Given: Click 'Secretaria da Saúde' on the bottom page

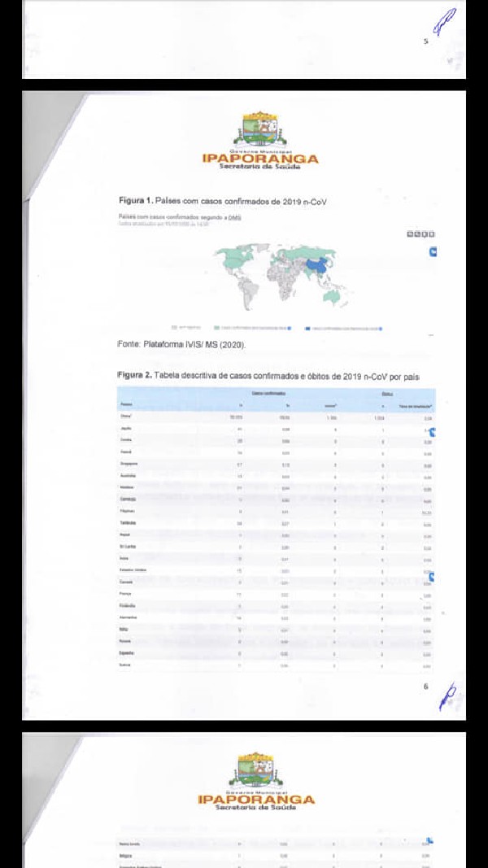Looking at the screenshot, I should 256,808.
